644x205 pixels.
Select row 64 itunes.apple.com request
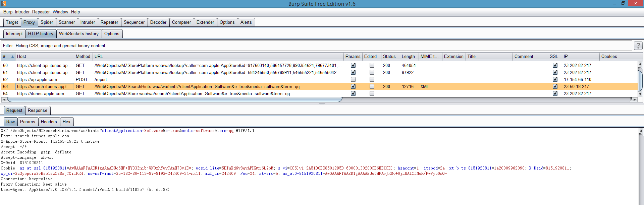point(319,93)
